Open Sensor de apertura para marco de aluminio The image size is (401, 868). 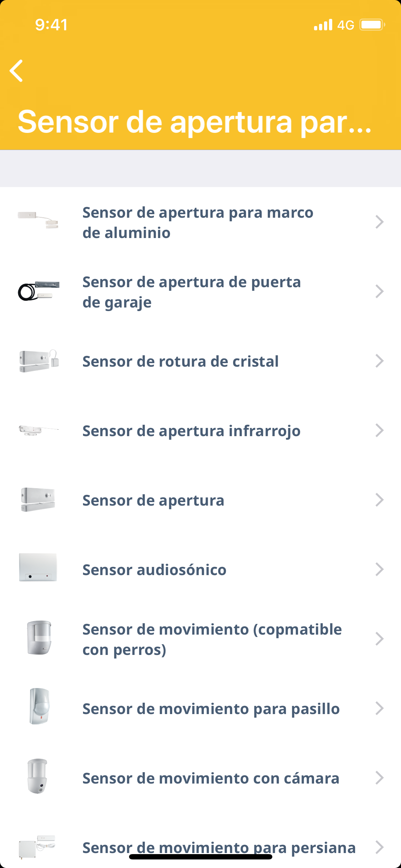tap(198, 223)
